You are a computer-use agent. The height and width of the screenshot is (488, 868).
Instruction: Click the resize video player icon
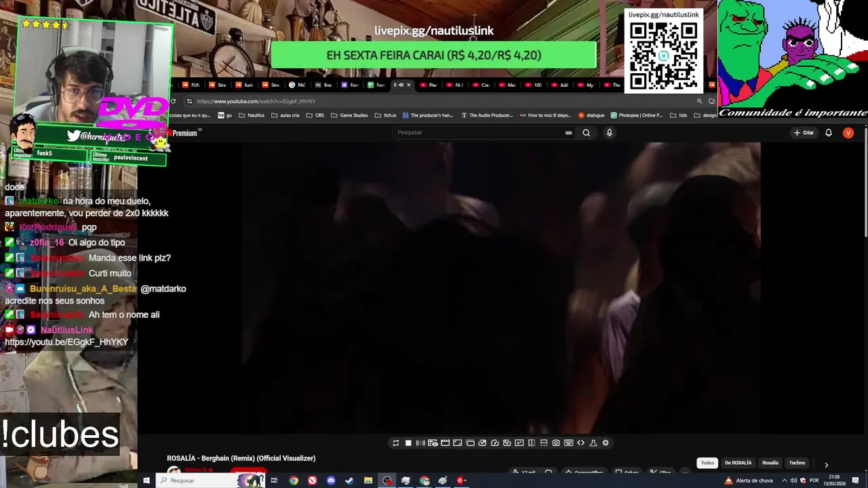458,443
